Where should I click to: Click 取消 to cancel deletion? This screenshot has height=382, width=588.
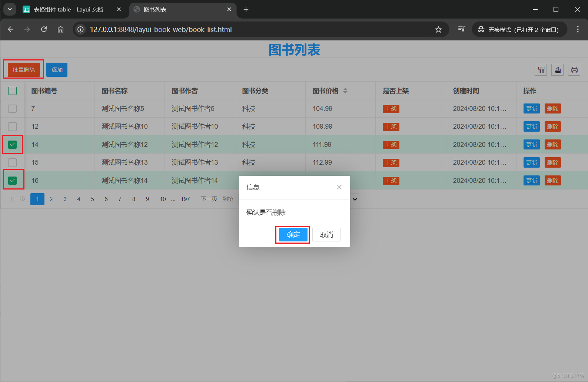326,234
